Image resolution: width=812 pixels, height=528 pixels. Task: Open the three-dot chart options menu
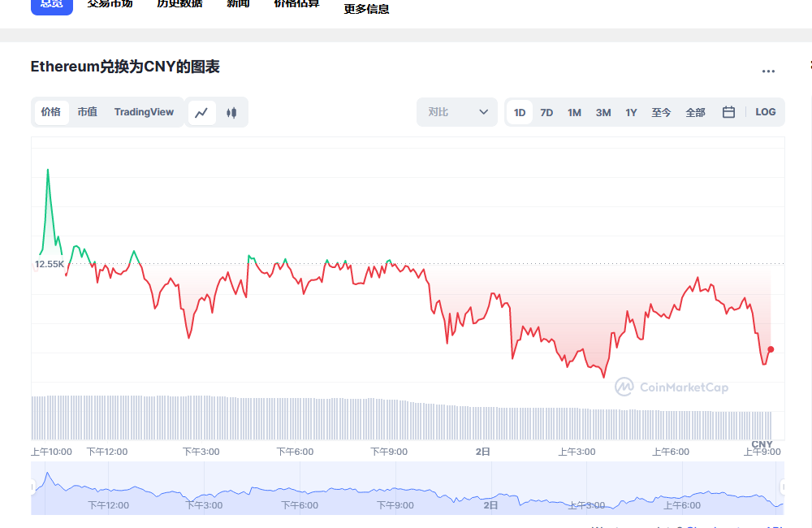[768, 71]
